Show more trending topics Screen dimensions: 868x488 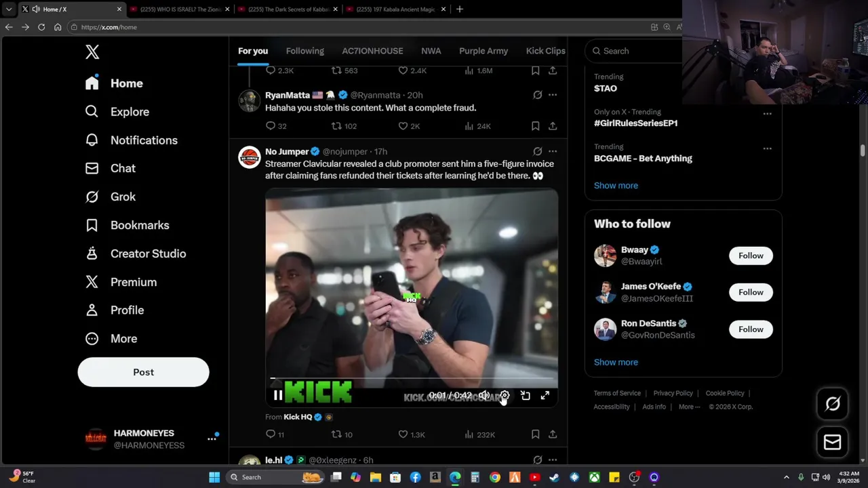pos(616,185)
